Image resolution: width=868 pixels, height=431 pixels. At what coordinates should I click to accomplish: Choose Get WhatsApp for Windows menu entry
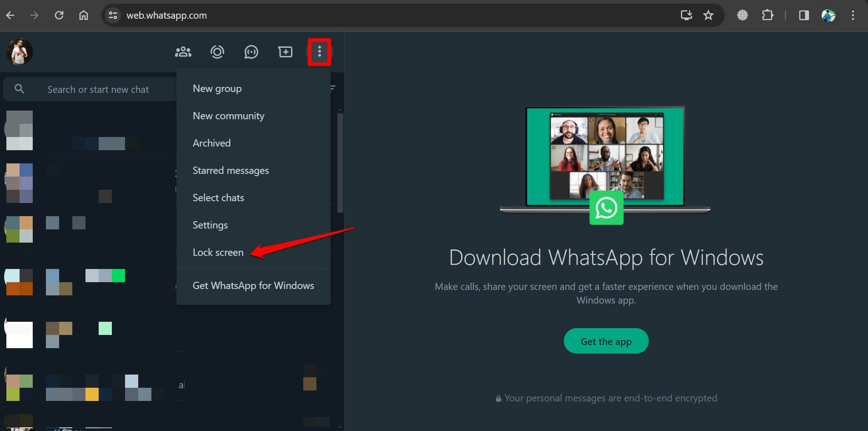[x=253, y=285]
